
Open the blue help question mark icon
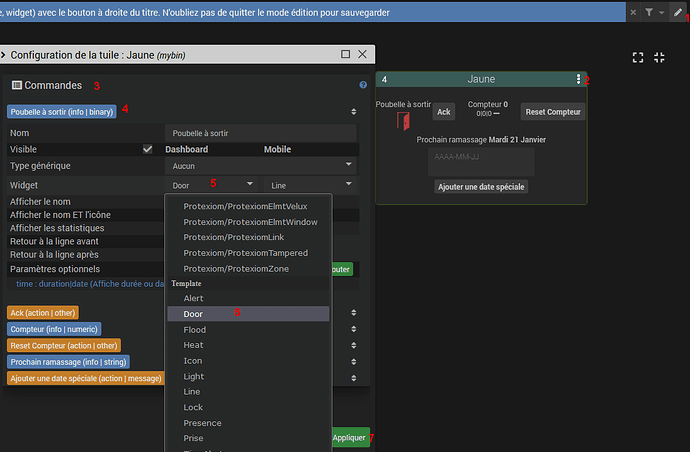363,85
